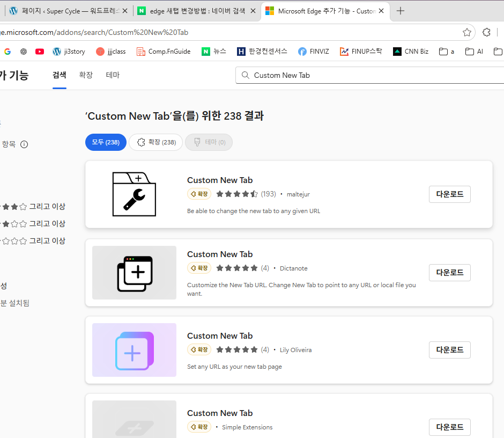Click the five-star rating on Lily Oliveira card
Viewport: 504px width, 438px height.
coord(237,349)
